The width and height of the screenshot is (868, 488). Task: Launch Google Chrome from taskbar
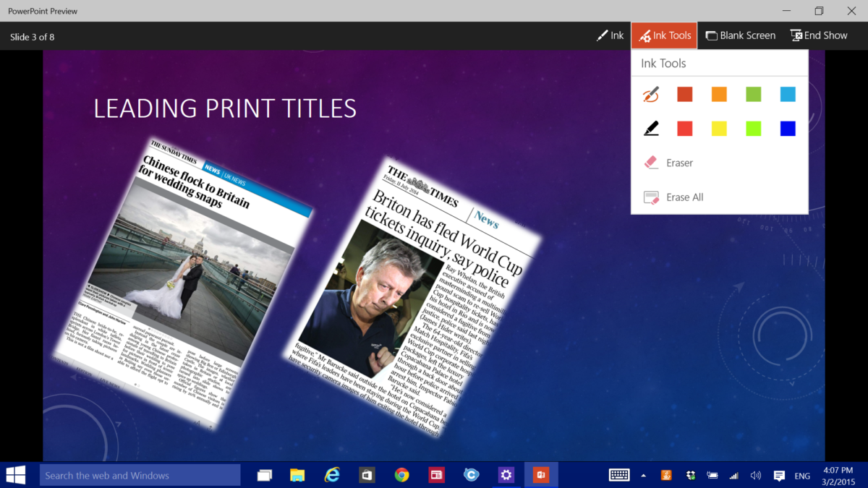401,475
